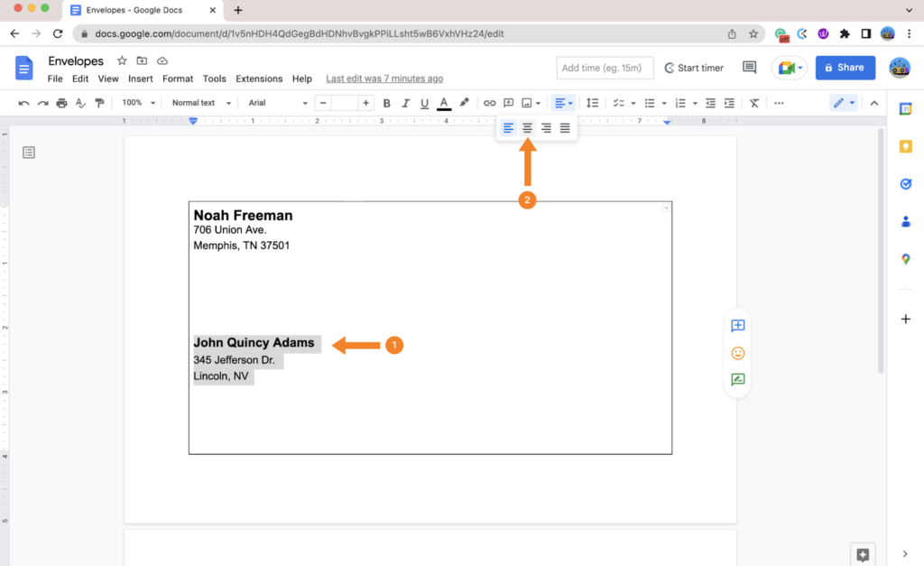Open the Extensions menu
The width and height of the screenshot is (924, 566).
click(259, 79)
